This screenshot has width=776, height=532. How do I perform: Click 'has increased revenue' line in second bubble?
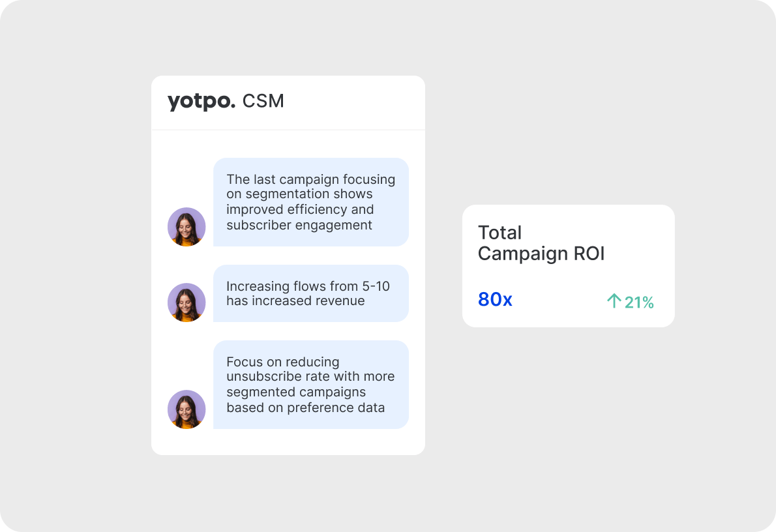pyautogui.click(x=295, y=301)
